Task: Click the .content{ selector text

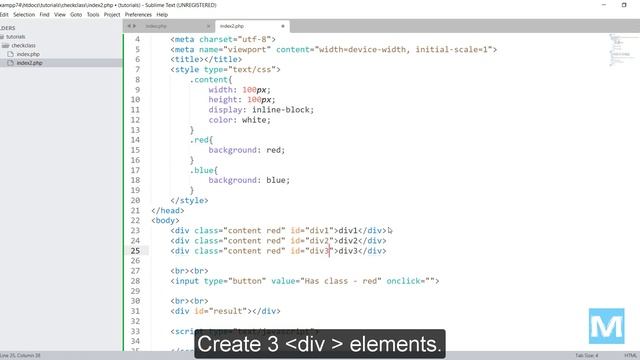Action: [x=211, y=80]
